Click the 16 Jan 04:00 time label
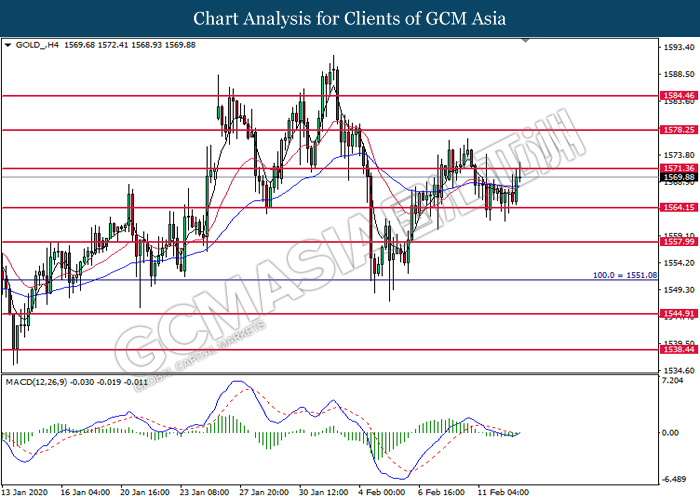 pyautogui.click(x=85, y=492)
